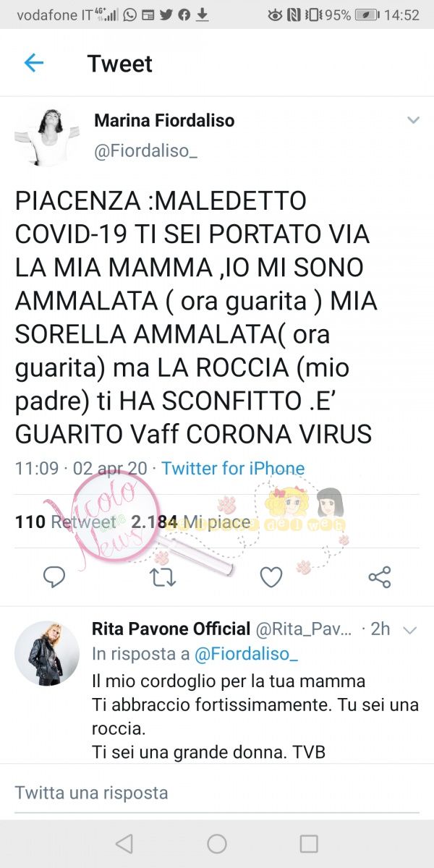Viewport: 434px width, 868px height.
Task: Tap the retweet arrows icon
Action: click(163, 576)
